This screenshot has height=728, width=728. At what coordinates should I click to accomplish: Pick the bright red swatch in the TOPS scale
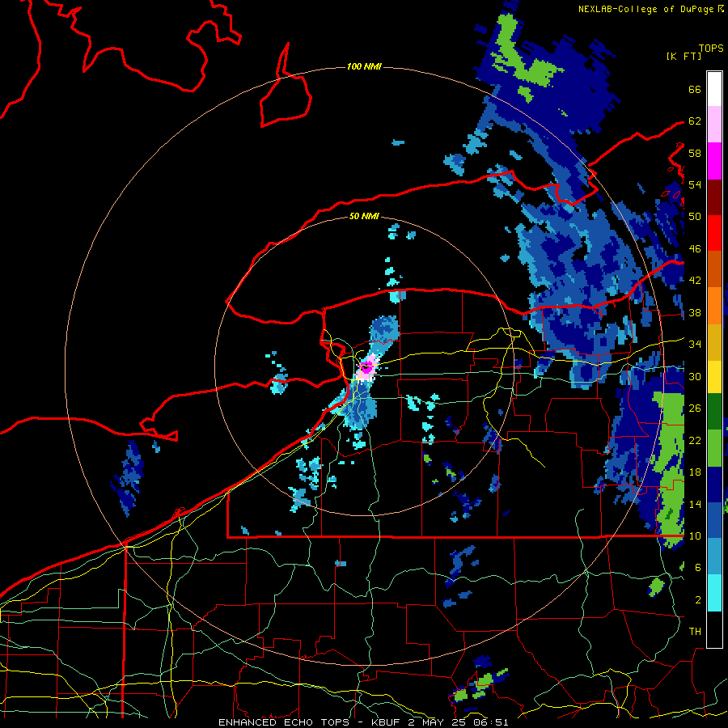point(714,233)
